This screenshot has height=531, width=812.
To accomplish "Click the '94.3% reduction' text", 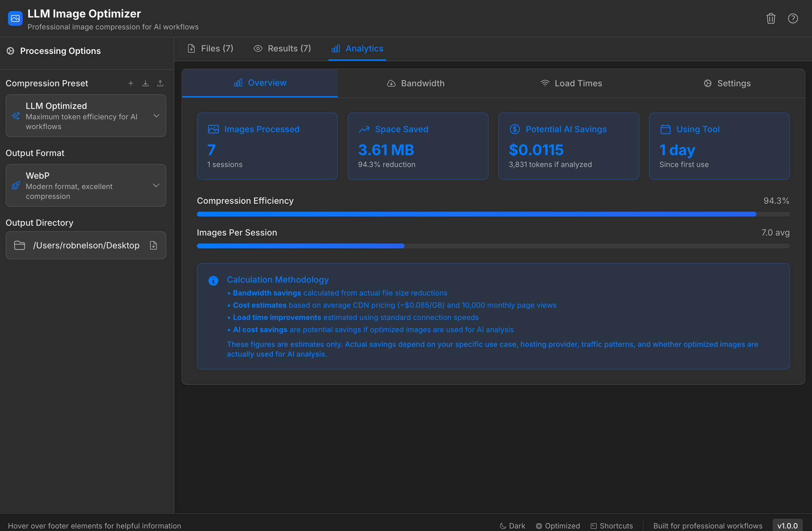I will pos(387,165).
